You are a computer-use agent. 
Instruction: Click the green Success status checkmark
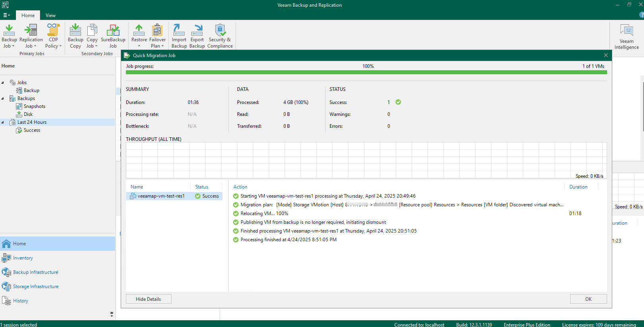pos(398,102)
